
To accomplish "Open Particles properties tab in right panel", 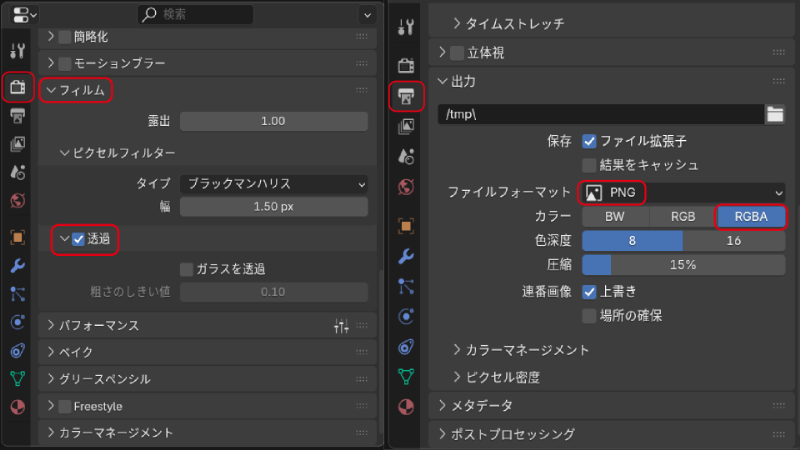I will (406, 286).
